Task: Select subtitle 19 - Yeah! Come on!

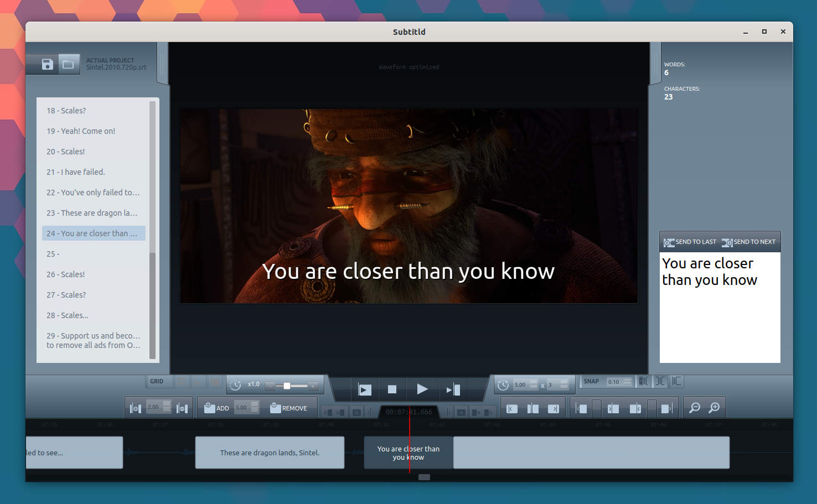Action: click(x=80, y=131)
